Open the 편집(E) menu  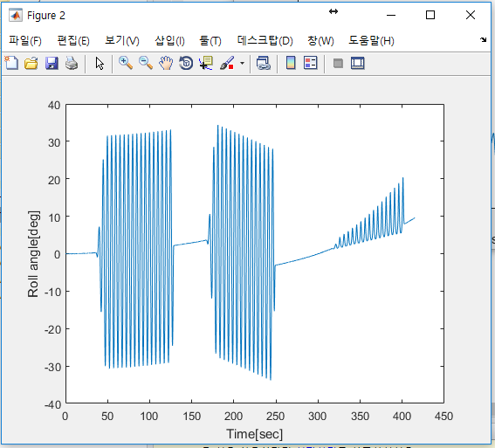click(x=73, y=41)
